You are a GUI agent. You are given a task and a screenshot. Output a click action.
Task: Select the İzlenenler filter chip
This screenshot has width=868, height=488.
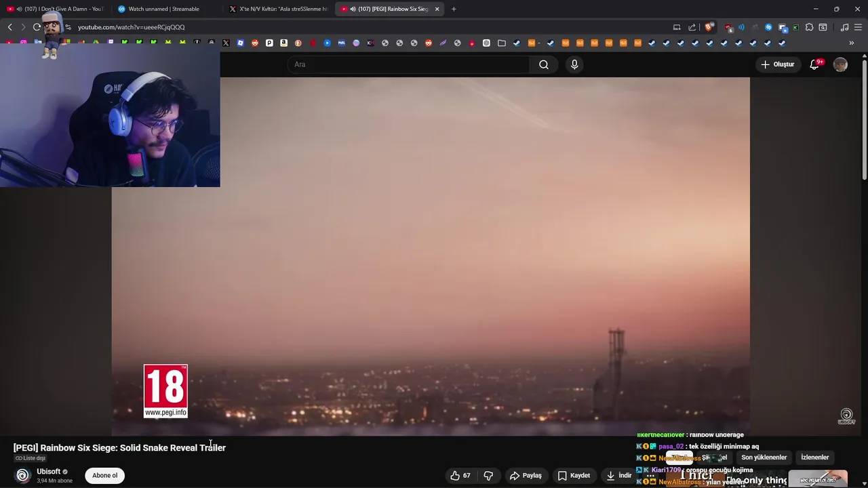(814, 457)
